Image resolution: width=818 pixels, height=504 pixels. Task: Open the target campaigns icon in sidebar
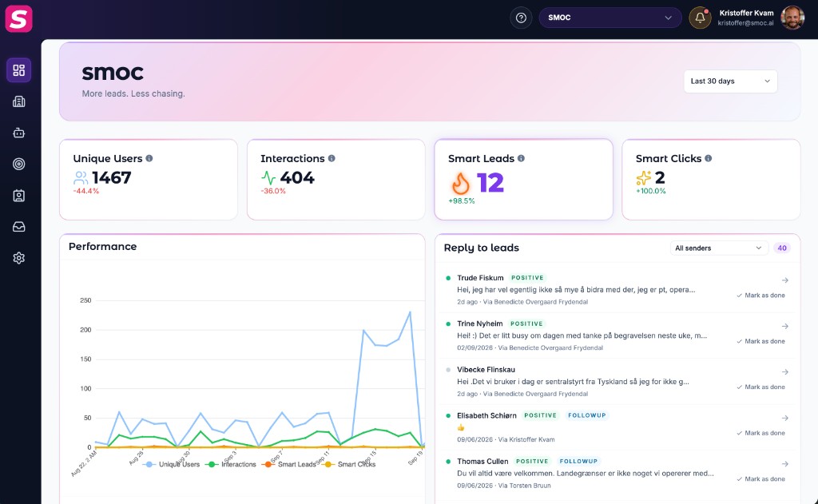coord(19,164)
